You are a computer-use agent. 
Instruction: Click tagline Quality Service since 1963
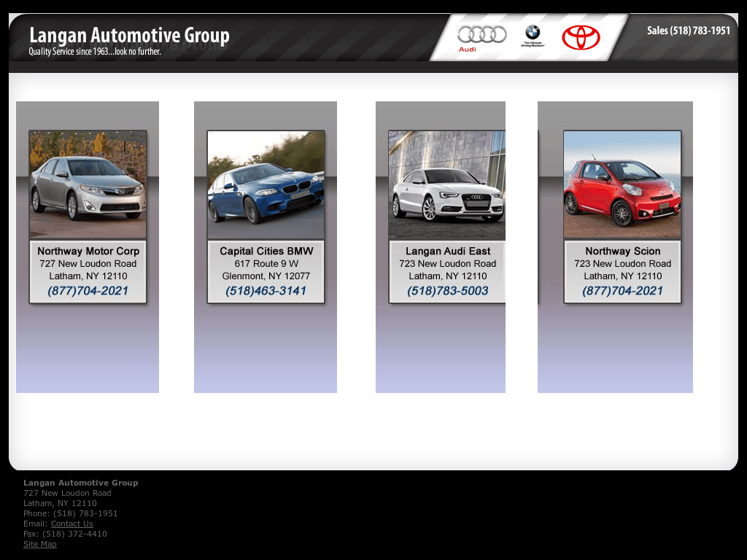click(95, 52)
